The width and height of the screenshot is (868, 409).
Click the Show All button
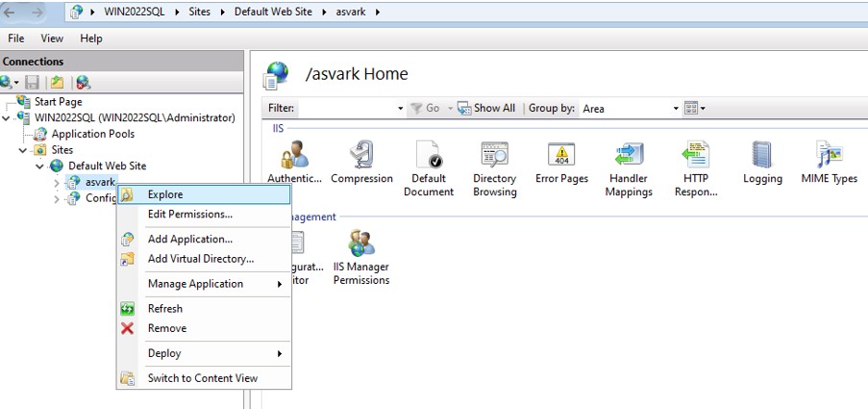click(x=486, y=109)
